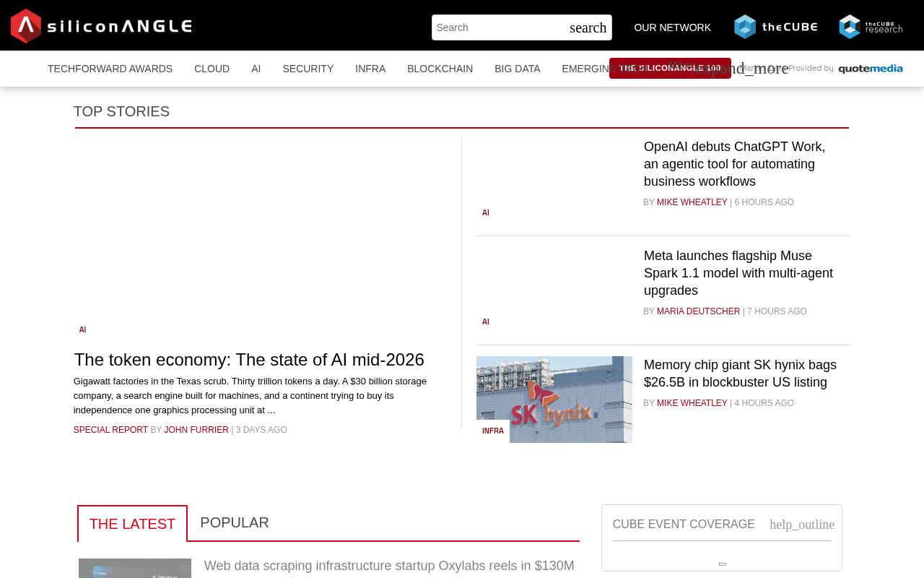Click the QuoteMedia logo

tap(871, 69)
